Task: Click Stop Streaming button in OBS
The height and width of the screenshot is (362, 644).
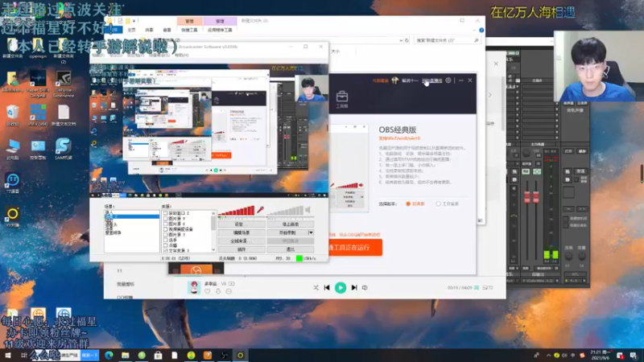Action: (291, 224)
